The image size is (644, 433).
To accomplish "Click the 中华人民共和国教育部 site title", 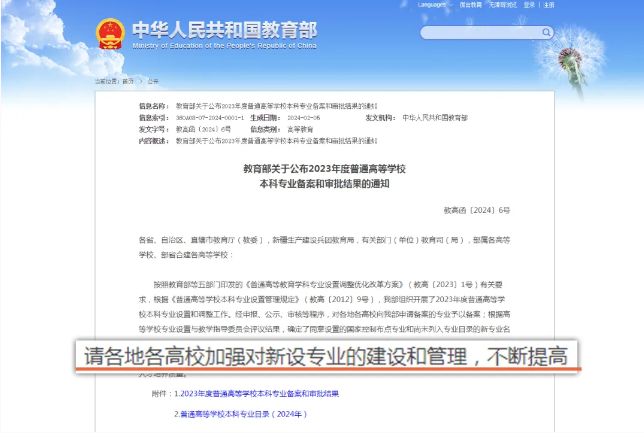I will pyautogui.click(x=220, y=29).
